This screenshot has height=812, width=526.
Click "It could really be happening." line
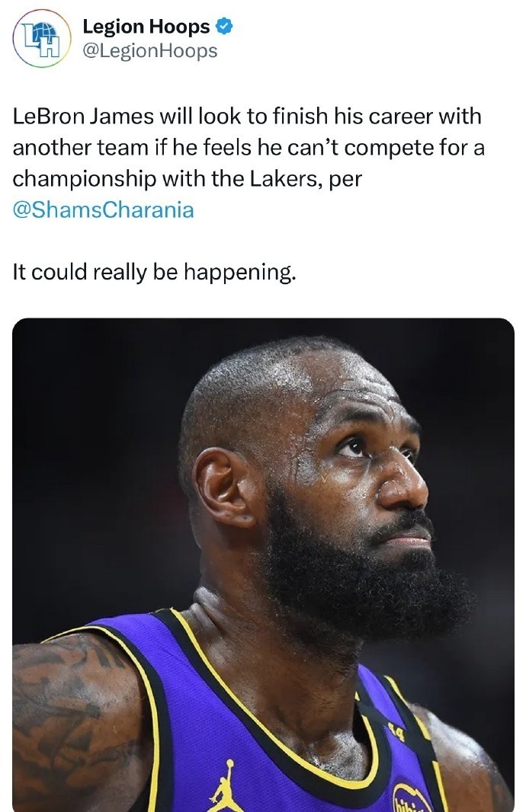(x=155, y=272)
